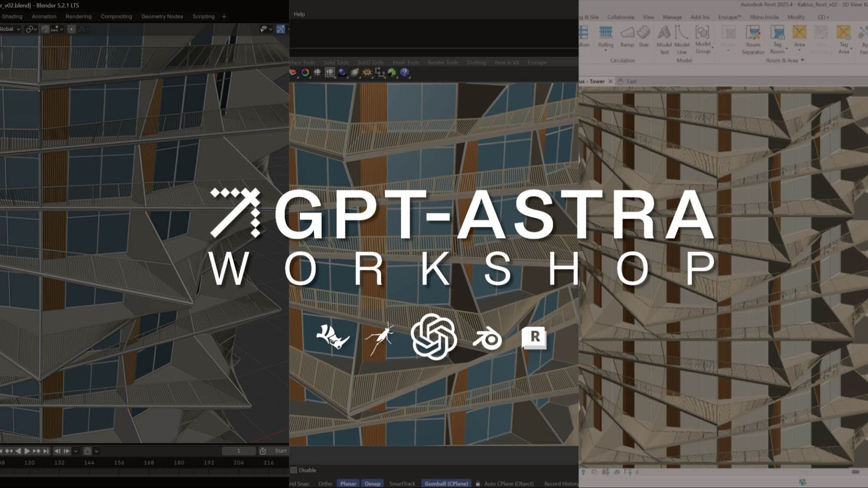Open Revit's Manage ribbon tab
Viewport: 868px width, 488px height.
tap(672, 17)
